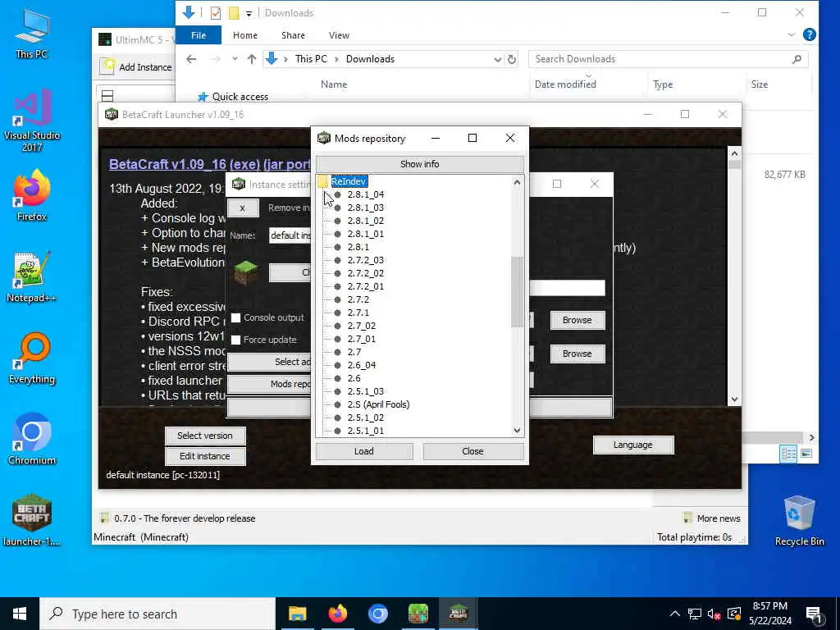Open Notepad++ desktop shortcut
Image resolution: width=840 pixels, height=630 pixels.
32,277
